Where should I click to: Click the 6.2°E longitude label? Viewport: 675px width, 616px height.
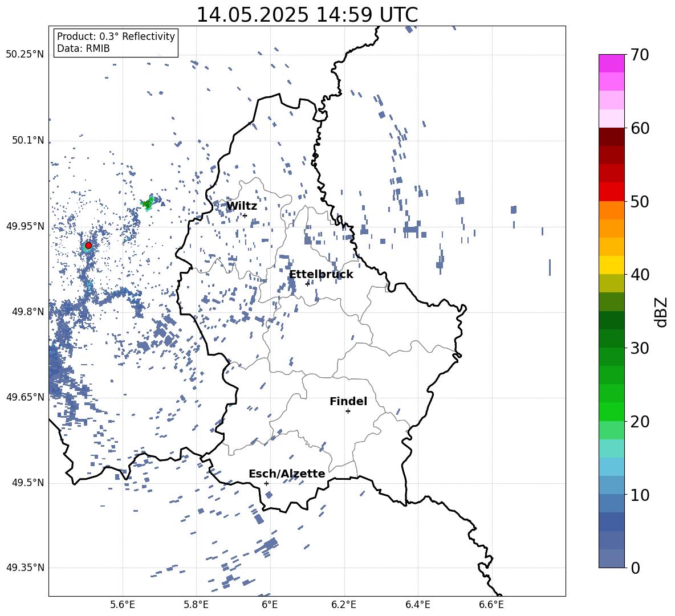[x=344, y=605]
